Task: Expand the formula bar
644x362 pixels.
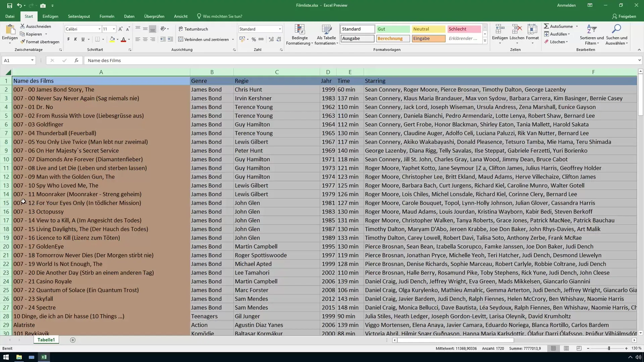Action: tap(639, 60)
